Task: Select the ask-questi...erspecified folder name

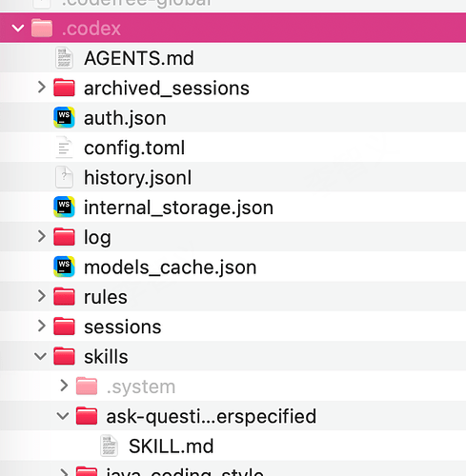Action: [212, 416]
